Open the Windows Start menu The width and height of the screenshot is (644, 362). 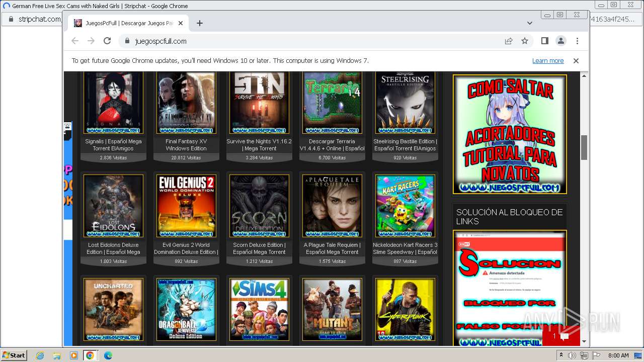pyautogui.click(x=14, y=355)
